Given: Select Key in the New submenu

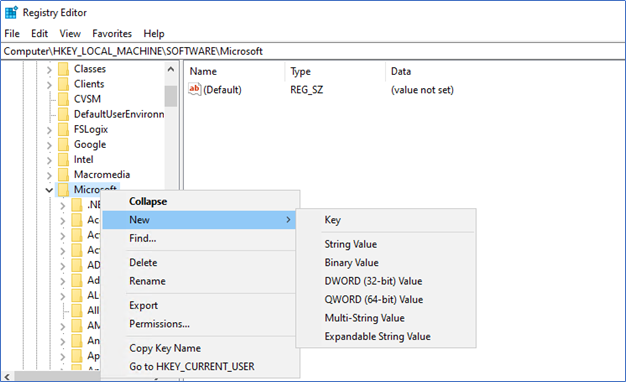Looking at the screenshot, I should 333,220.
